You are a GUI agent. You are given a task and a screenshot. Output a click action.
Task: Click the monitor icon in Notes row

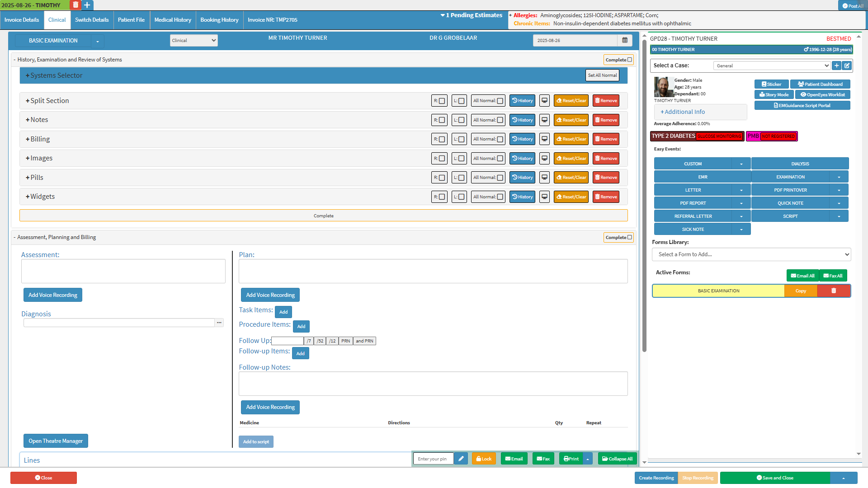(545, 120)
